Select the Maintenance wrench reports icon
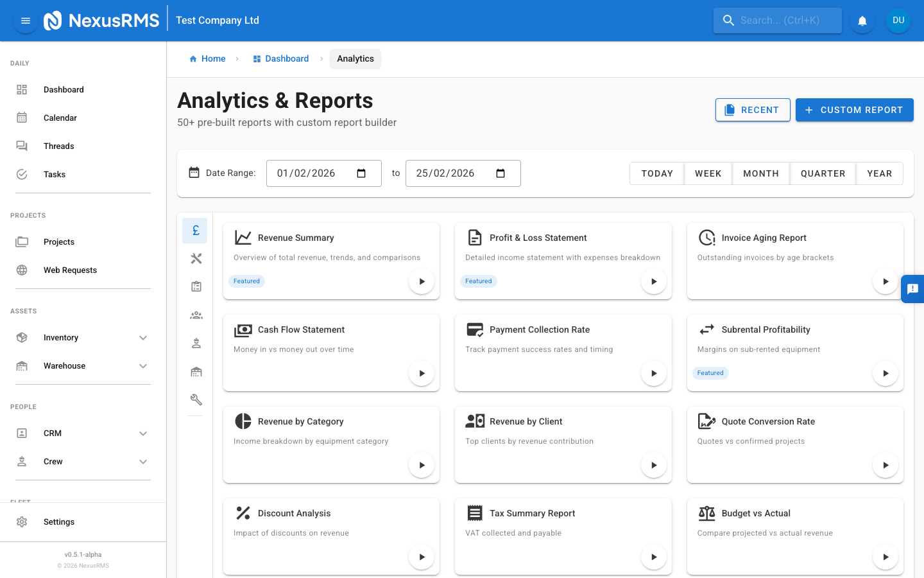 [x=195, y=399]
